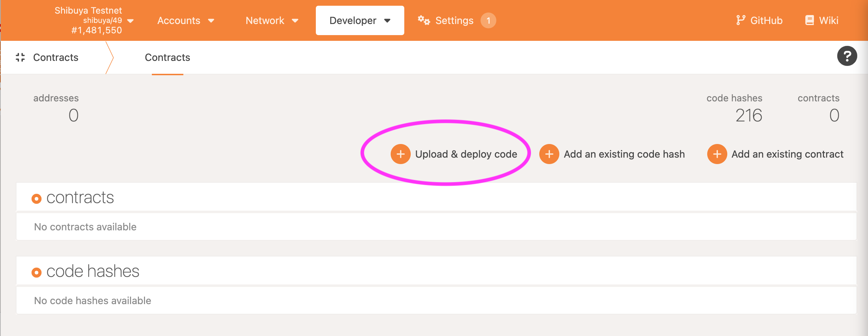The height and width of the screenshot is (336, 868).
Task: Open the Wiki link
Action: 828,20
